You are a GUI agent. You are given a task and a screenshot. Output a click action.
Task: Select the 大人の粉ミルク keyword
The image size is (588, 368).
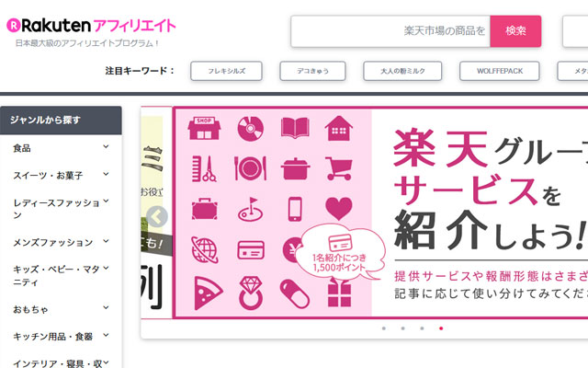pos(402,71)
